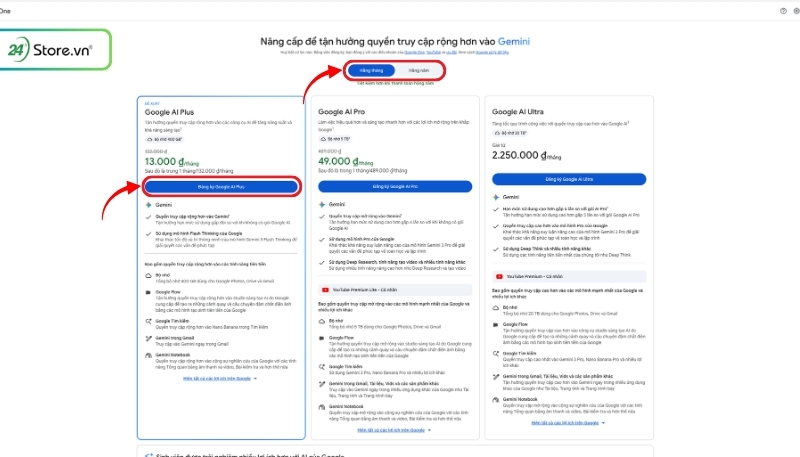Click the Bộ nhớ cloud icon in AI Ultra card
The image size is (800, 457).
click(495, 308)
